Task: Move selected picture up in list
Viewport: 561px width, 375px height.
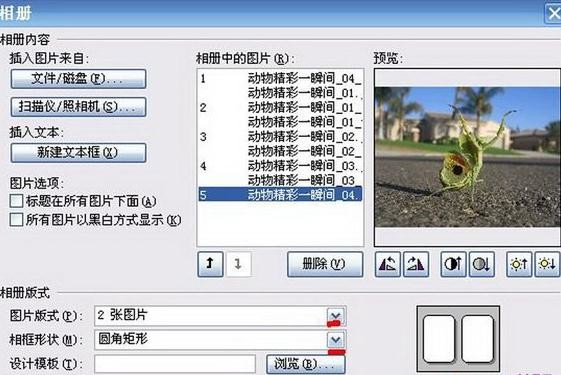Action: click(210, 264)
